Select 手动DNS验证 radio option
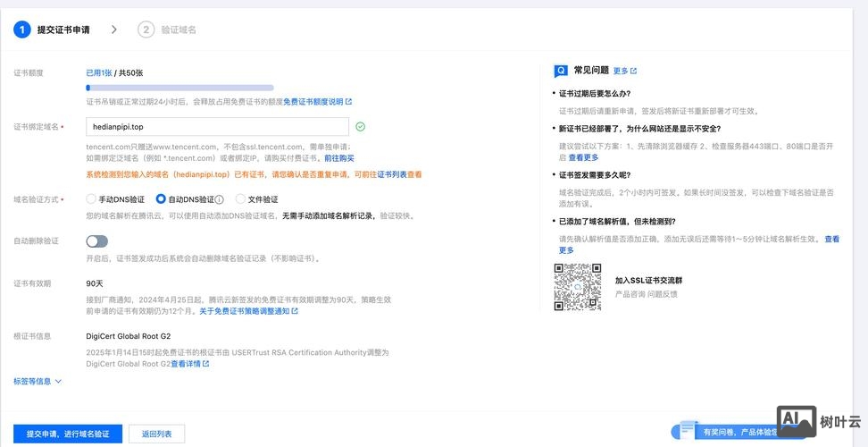868x447 pixels. 91,198
